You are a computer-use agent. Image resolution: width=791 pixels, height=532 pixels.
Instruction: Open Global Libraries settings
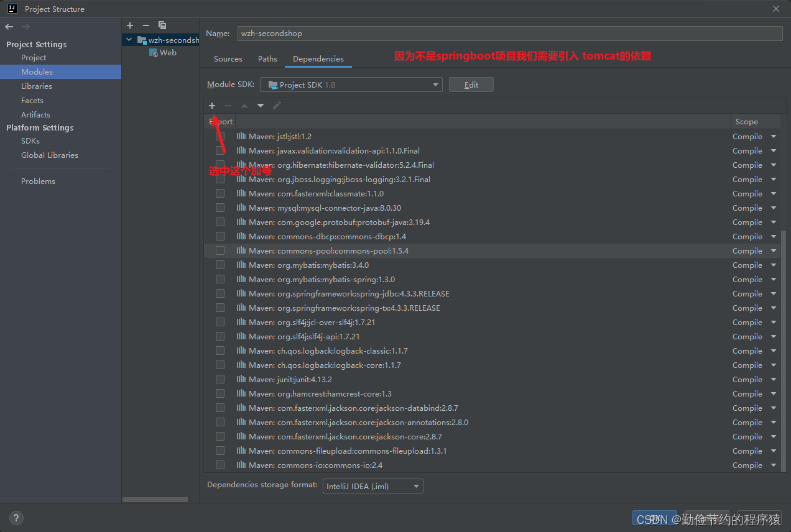[x=50, y=155]
